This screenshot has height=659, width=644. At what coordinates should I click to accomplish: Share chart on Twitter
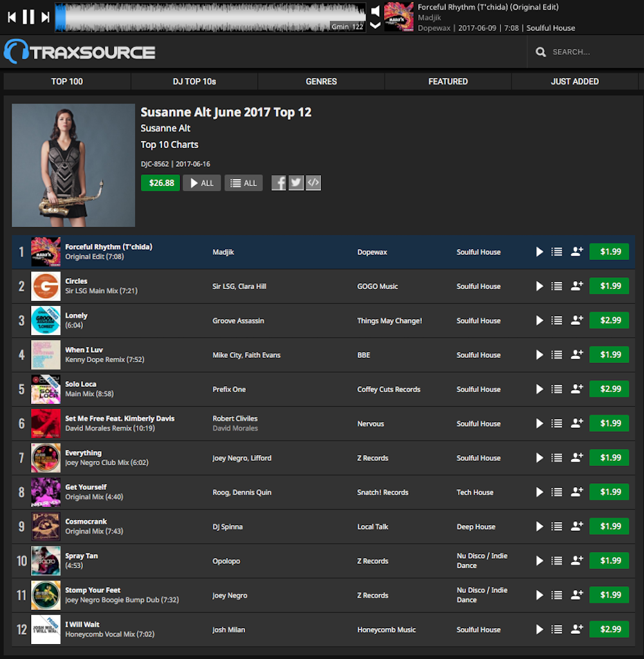(296, 183)
